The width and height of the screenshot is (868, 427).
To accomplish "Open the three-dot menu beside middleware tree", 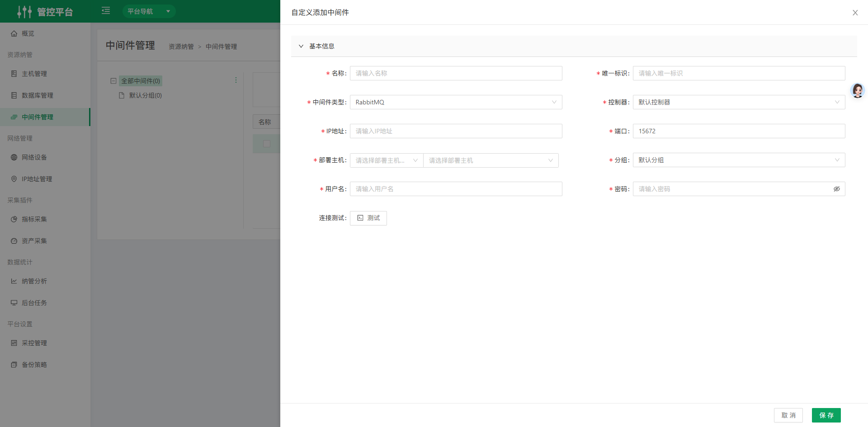I will (236, 80).
